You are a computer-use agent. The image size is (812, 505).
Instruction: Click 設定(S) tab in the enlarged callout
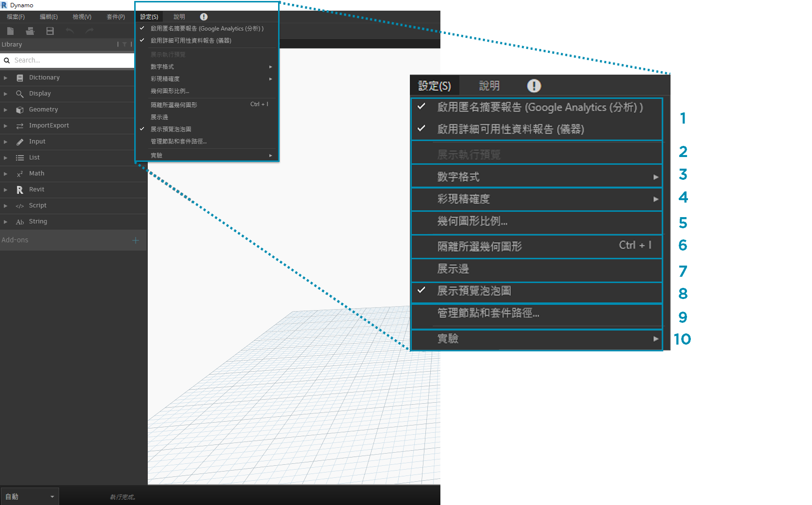tap(435, 86)
